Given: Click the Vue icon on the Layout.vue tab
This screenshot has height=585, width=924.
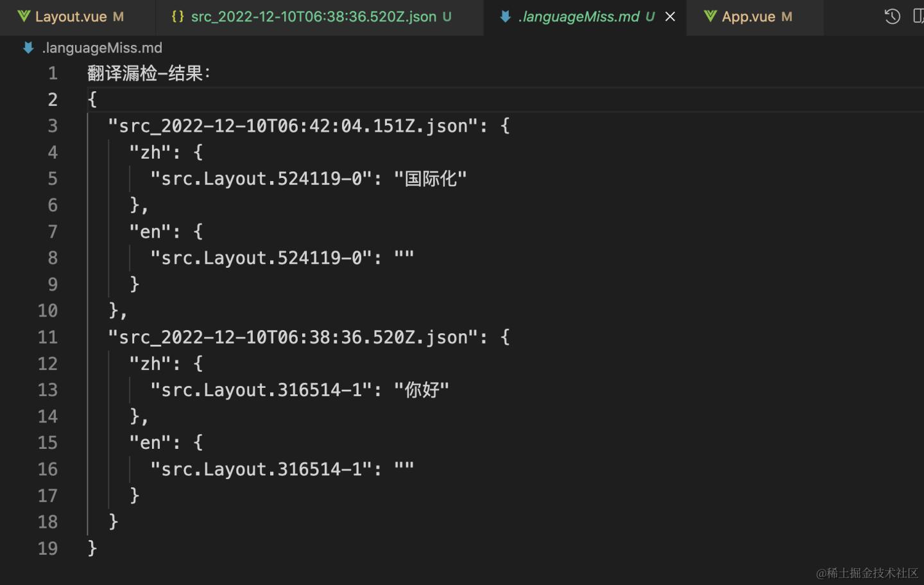Looking at the screenshot, I should 24,16.
